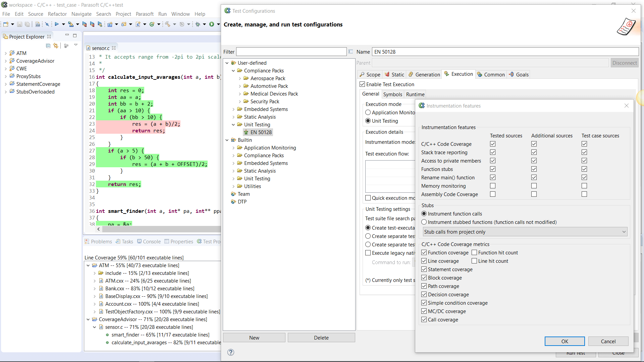The image size is (644, 362).
Task: Switch to the Goals tab
Action: [x=519, y=74]
